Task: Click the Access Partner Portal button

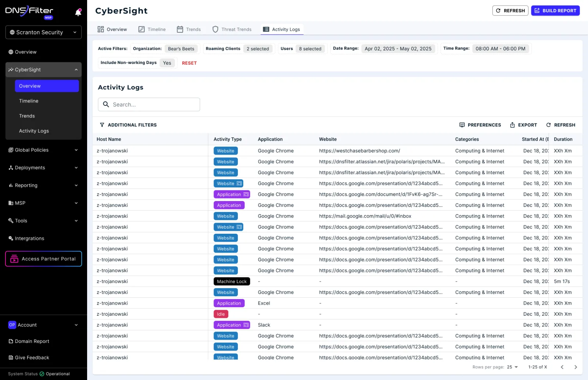Action: 43,259
